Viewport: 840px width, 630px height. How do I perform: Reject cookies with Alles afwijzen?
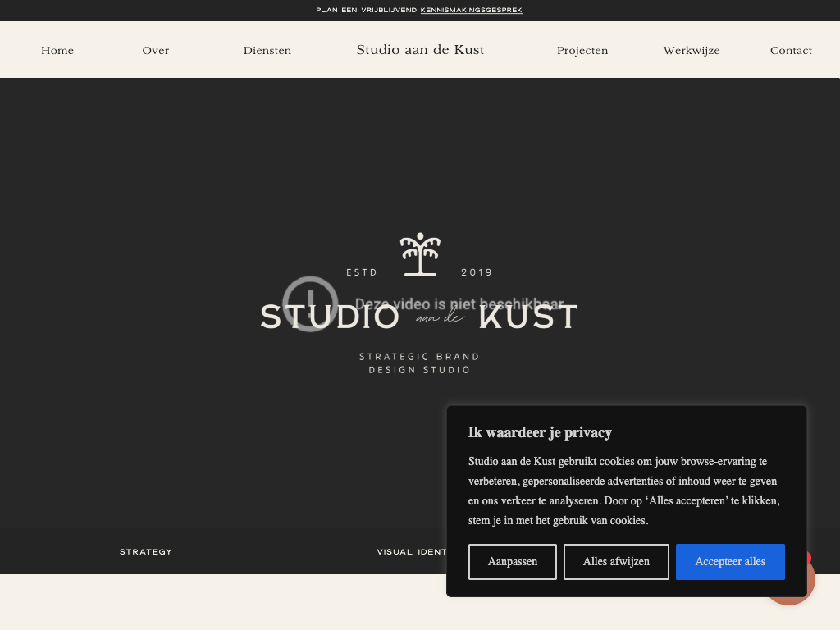(x=616, y=562)
